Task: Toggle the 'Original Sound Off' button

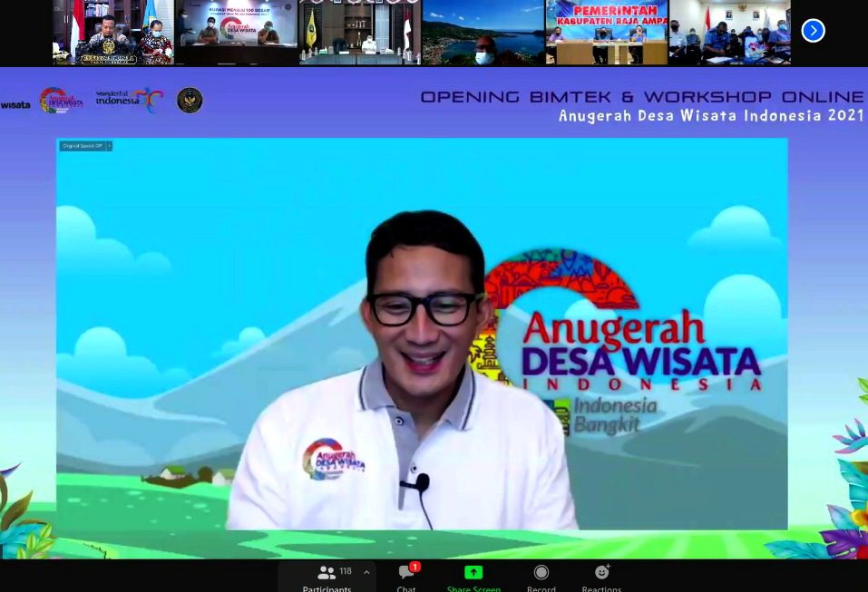Action: [83, 146]
